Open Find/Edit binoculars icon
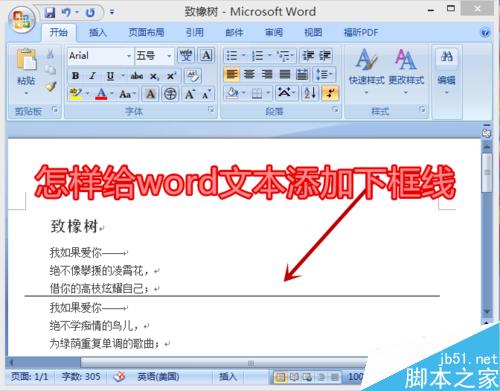 click(447, 57)
